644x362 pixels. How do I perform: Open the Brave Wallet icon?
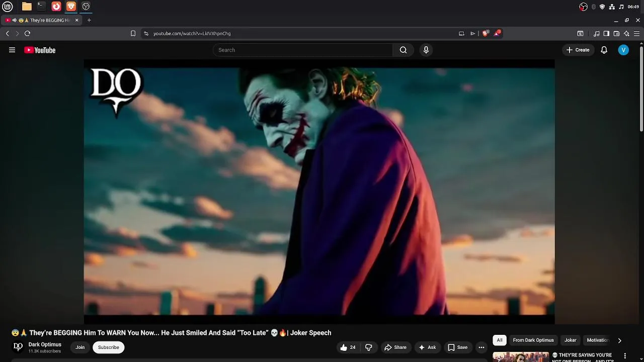[616, 33]
